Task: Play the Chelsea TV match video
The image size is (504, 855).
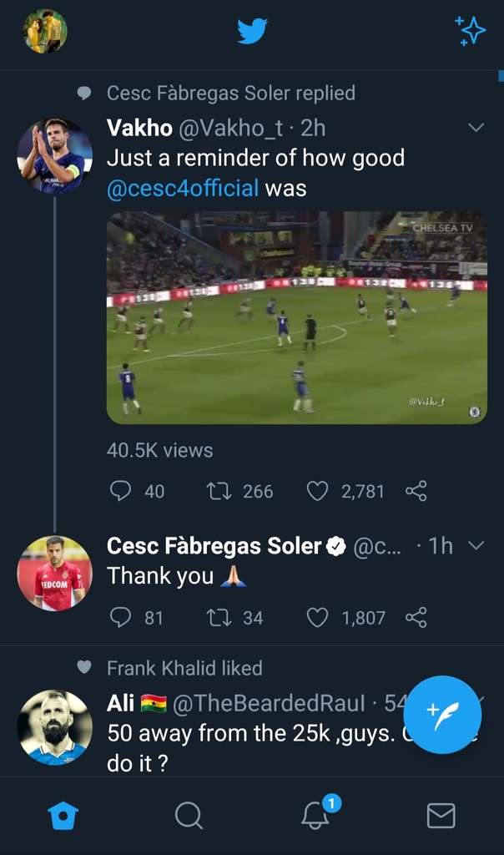Action: point(296,318)
